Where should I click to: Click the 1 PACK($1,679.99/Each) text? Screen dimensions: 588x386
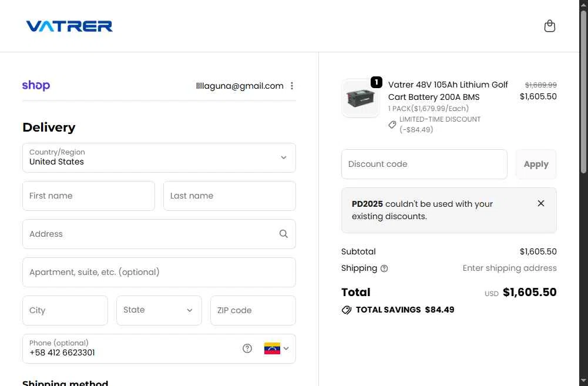click(428, 109)
